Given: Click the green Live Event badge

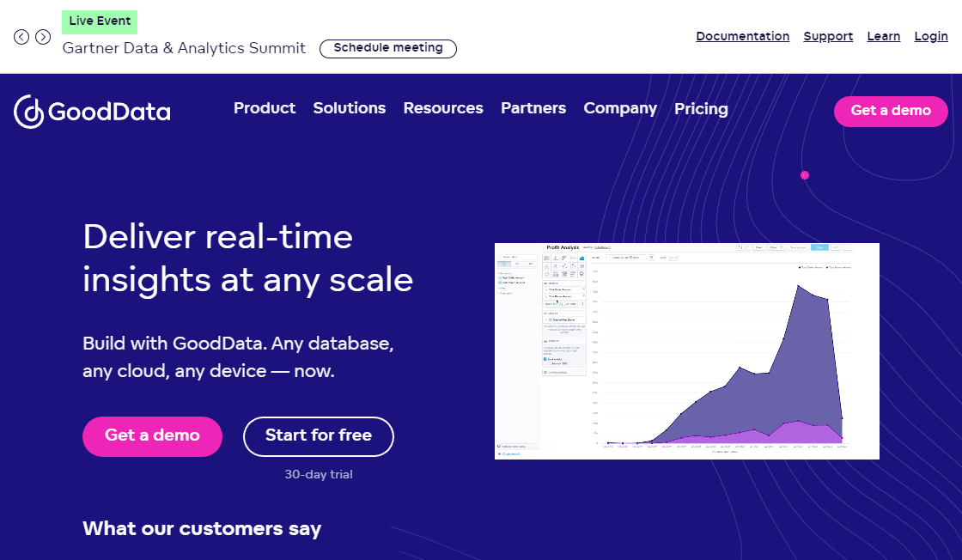Looking at the screenshot, I should 100,21.
